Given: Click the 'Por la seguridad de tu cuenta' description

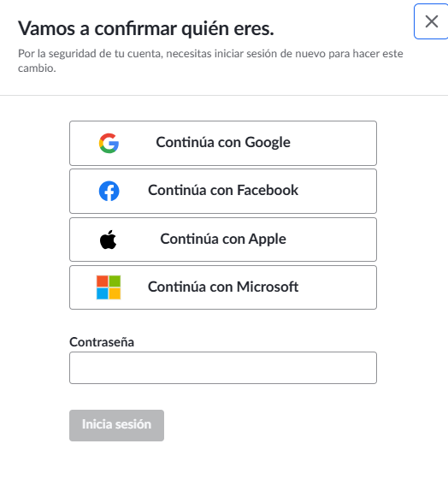Looking at the screenshot, I should (x=210, y=61).
